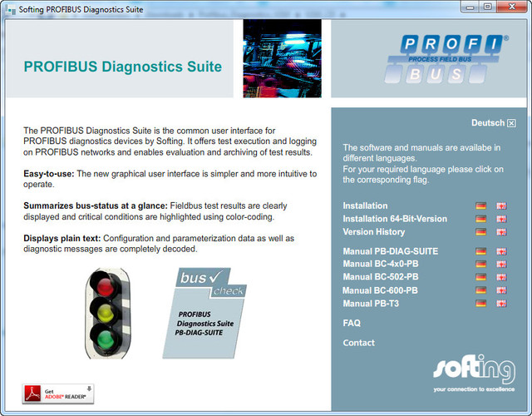
Task: Click the Installation label
Action: point(365,206)
